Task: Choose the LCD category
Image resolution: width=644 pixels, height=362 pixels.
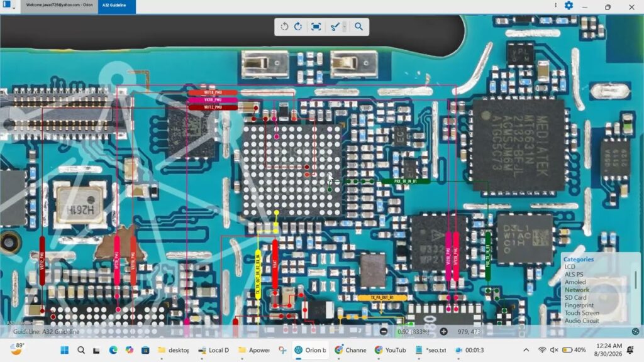Action: 570,266
